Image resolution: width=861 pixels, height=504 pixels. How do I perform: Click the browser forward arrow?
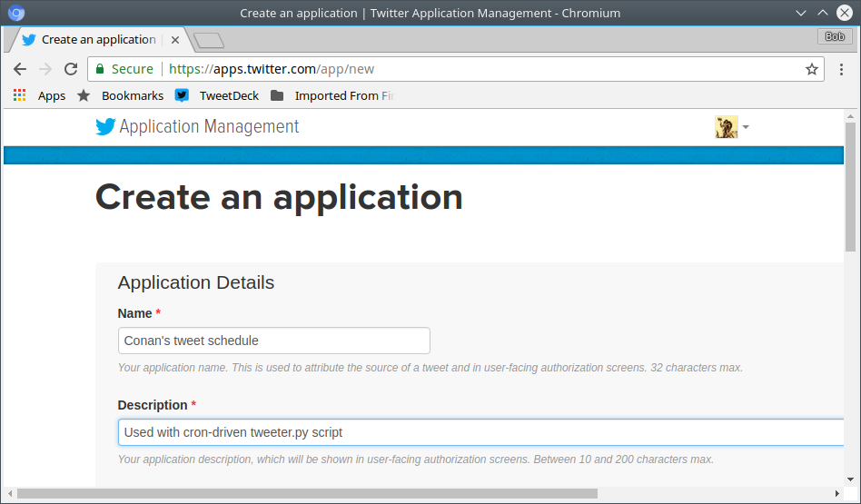point(45,69)
